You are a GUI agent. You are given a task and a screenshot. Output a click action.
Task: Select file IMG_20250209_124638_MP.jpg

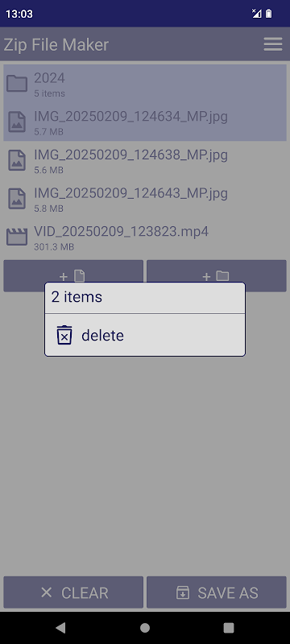click(145, 160)
